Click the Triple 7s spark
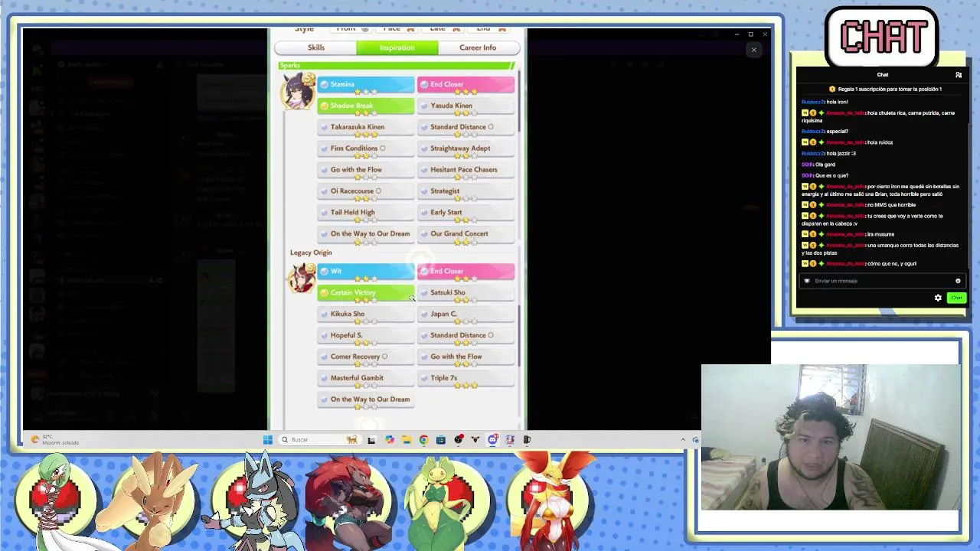 click(x=465, y=379)
